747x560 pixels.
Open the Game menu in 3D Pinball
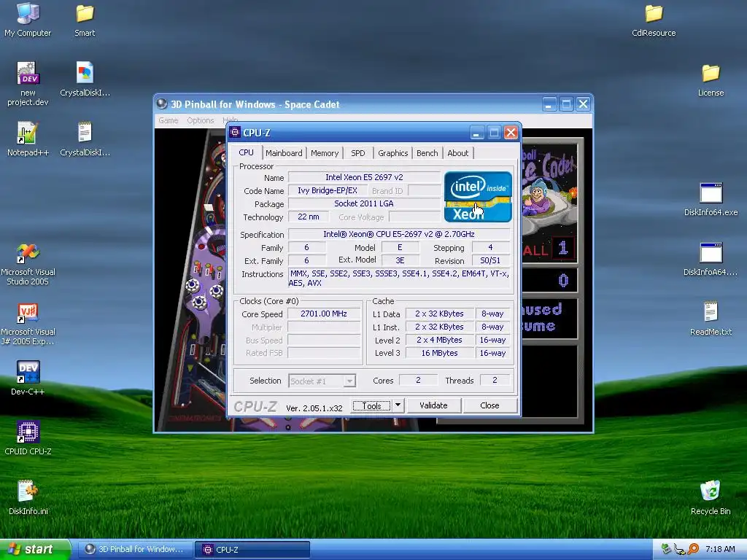pos(169,120)
